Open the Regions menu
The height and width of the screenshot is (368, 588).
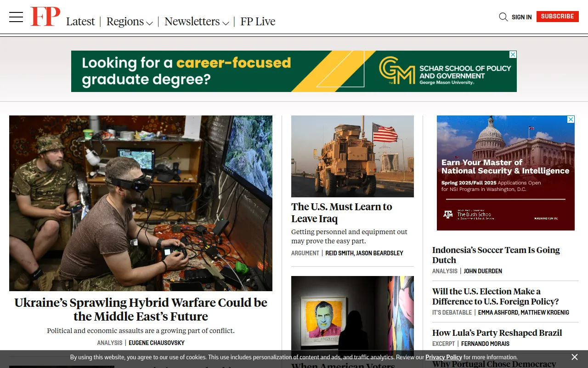tap(125, 22)
